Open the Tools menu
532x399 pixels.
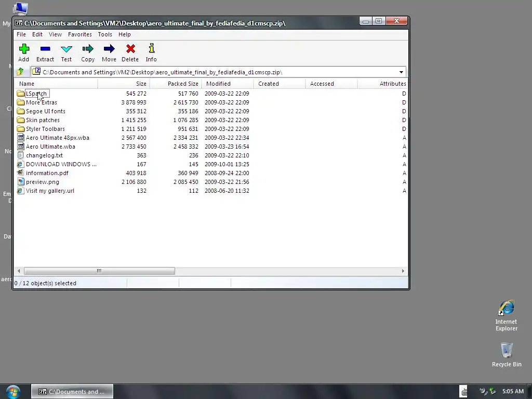(x=105, y=34)
